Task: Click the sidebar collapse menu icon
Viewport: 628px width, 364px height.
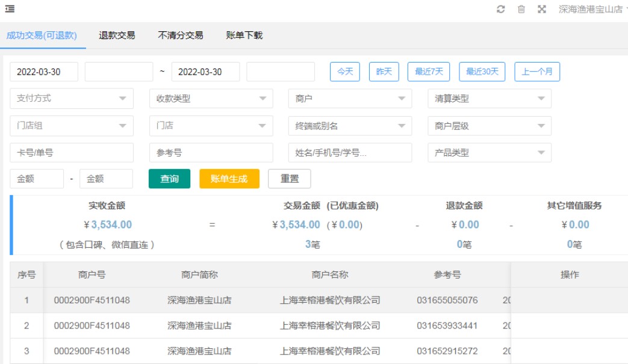Action: [x=10, y=9]
